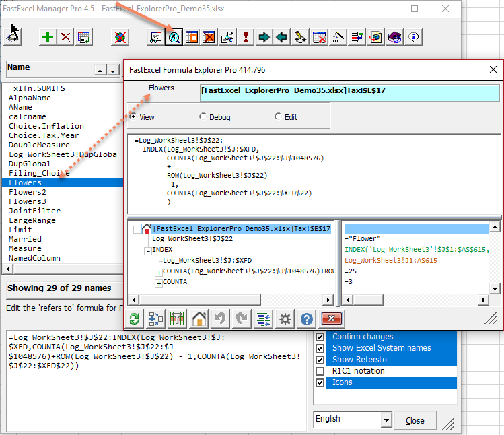This screenshot has width=504, height=435.
Task: Click the redo arrow in Explorer toolbar
Action: click(242, 319)
